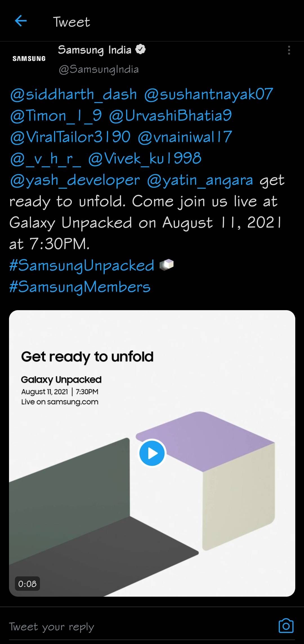
Task: Tap the verified badge next to Samsung India
Action: 140,49
